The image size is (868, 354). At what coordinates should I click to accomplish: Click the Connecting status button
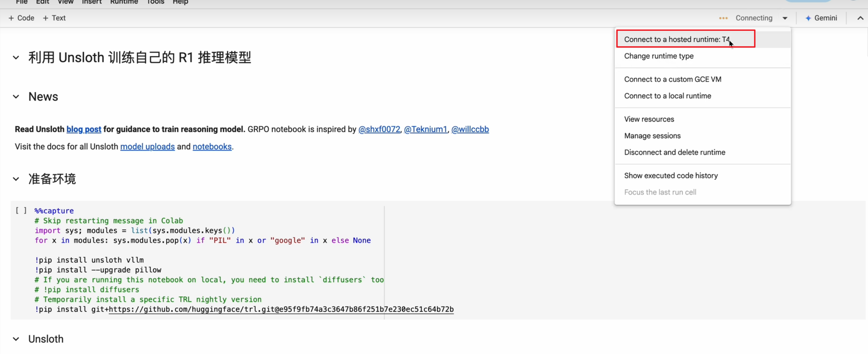(754, 18)
